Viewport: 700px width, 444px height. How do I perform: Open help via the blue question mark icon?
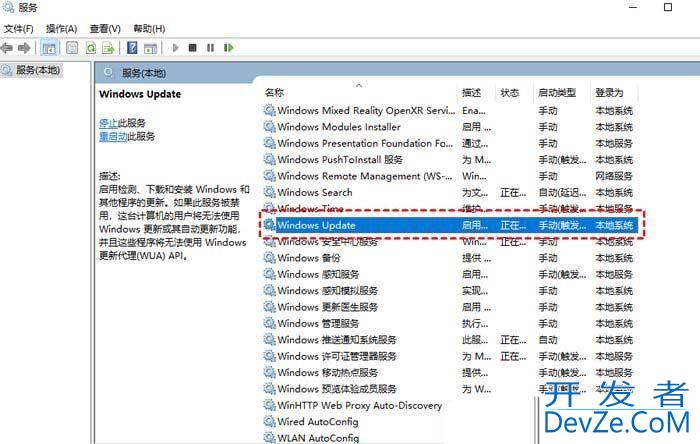(132, 48)
